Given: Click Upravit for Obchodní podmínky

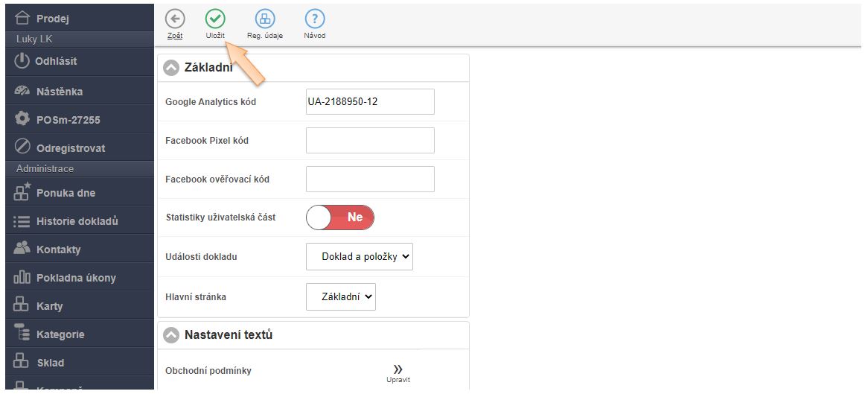Looking at the screenshot, I should 398,372.
